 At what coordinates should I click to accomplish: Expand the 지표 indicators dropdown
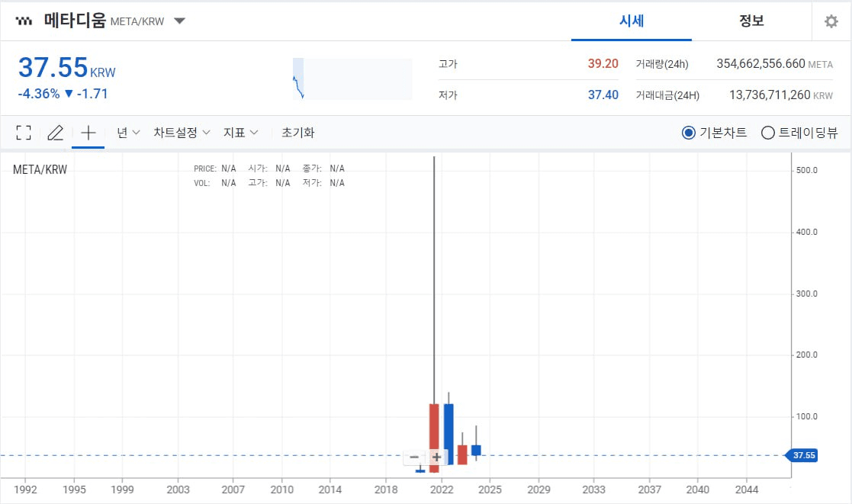point(241,133)
